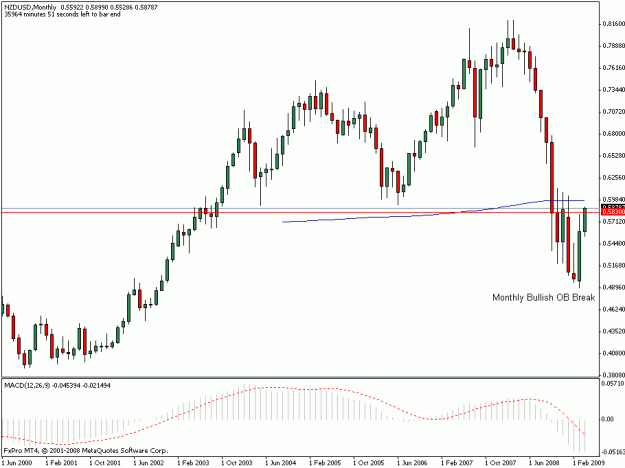Click the -0.0516 MACD scale label

(613, 452)
